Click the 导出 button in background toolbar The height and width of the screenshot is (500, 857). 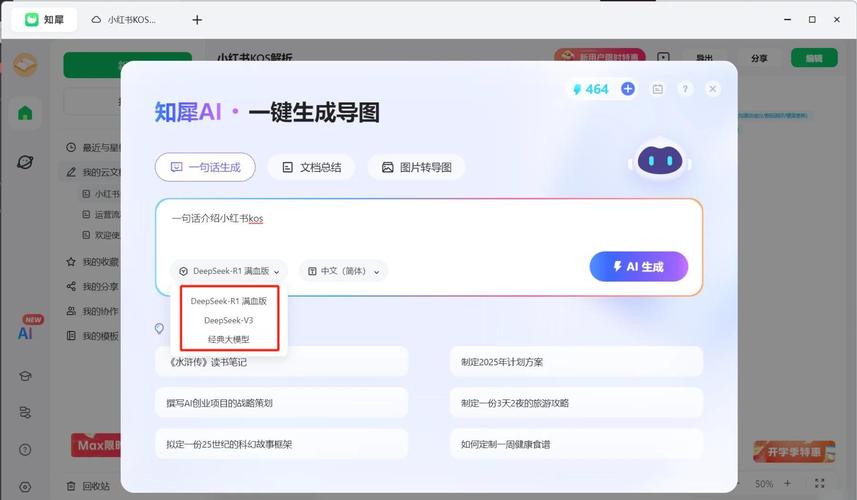click(705, 58)
